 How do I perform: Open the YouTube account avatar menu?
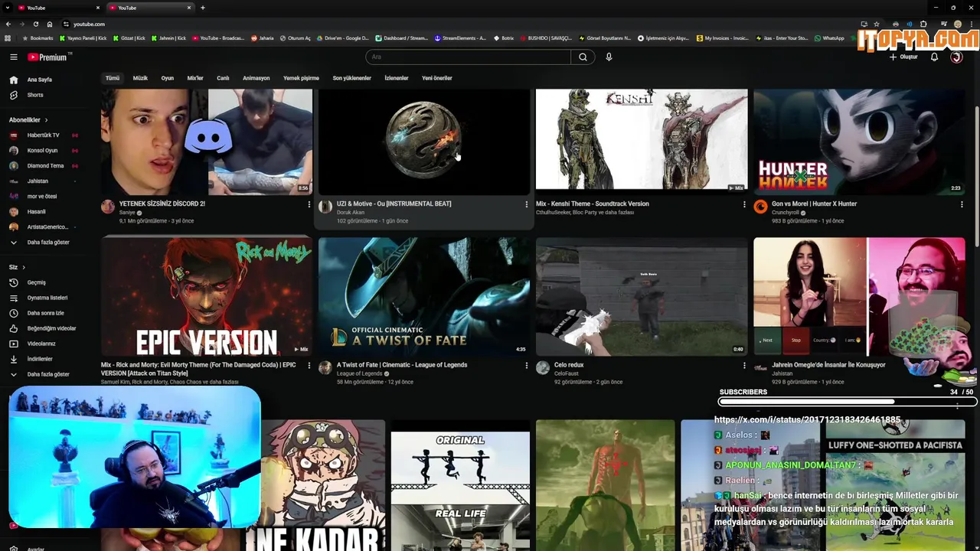(956, 57)
